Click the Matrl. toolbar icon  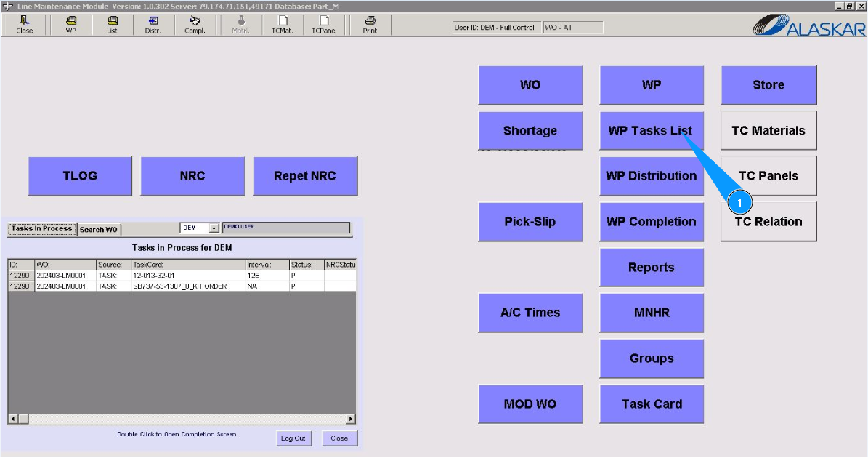click(241, 25)
